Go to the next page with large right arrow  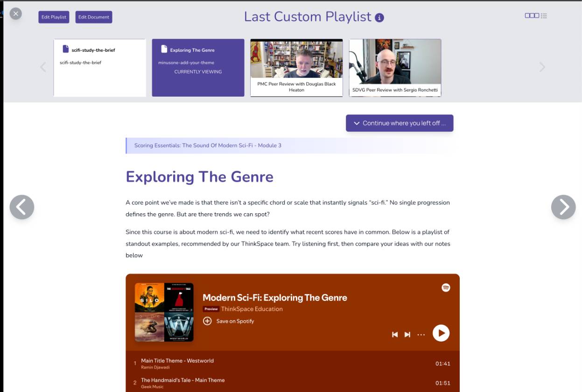pos(563,207)
